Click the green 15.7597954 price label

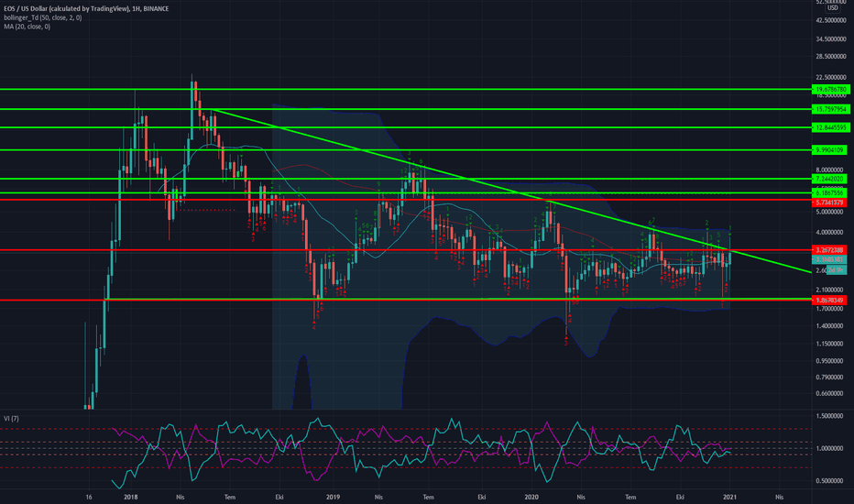830,110
